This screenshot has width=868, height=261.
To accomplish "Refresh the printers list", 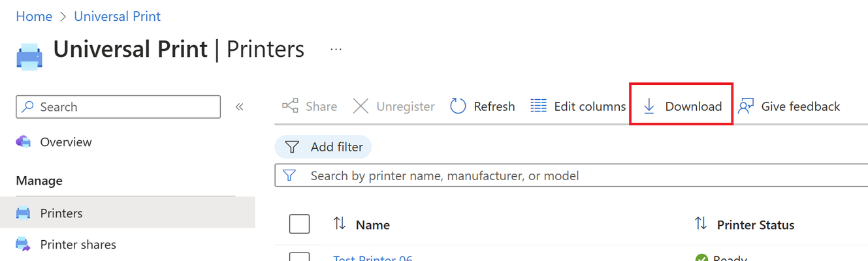I will (483, 106).
